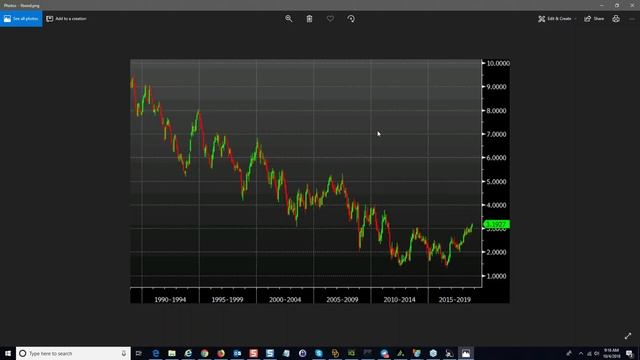The width and height of the screenshot is (640, 360).
Task: Click the microphone icon in the search box
Action: point(124,353)
